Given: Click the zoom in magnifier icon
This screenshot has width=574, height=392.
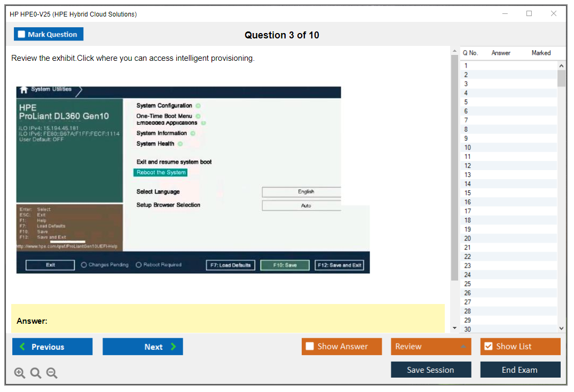Looking at the screenshot, I should click(20, 373).
